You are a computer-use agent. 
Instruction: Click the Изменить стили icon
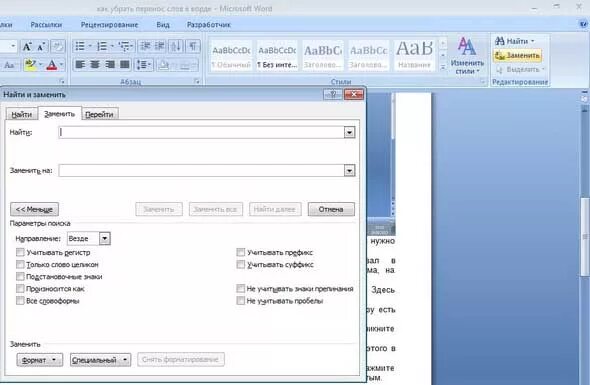click(467, 55)
